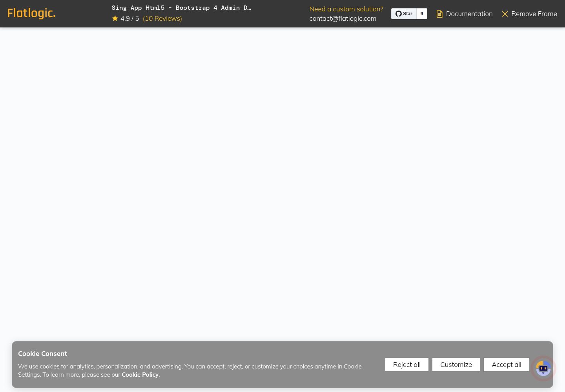Click the Cookie Consent heading
This screenshot has height=392, width=565.
pyautogui.click(x=42, y=354)
